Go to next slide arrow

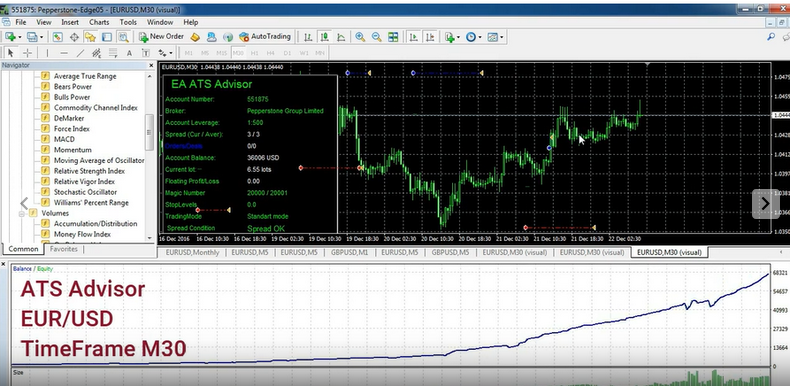pos(765,204)
